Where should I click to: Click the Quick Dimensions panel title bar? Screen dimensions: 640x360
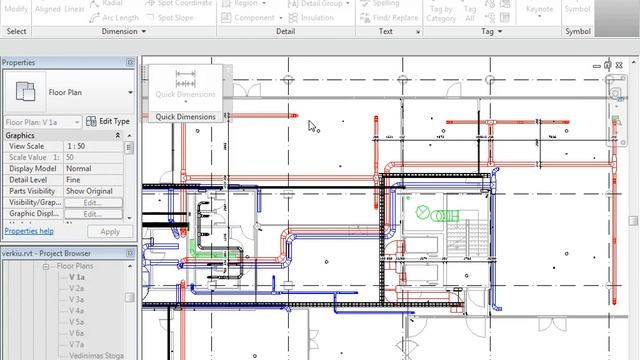(x=185, y=117)
